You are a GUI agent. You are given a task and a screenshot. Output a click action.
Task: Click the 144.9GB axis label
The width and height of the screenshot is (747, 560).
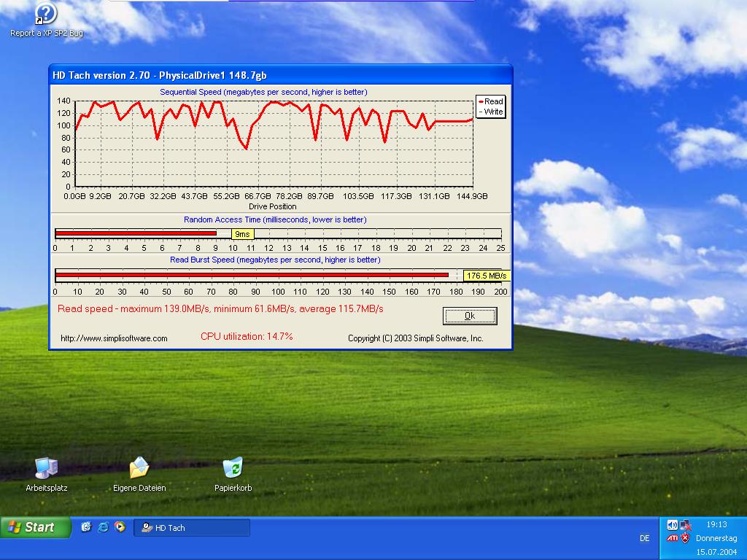coord(472,196)
